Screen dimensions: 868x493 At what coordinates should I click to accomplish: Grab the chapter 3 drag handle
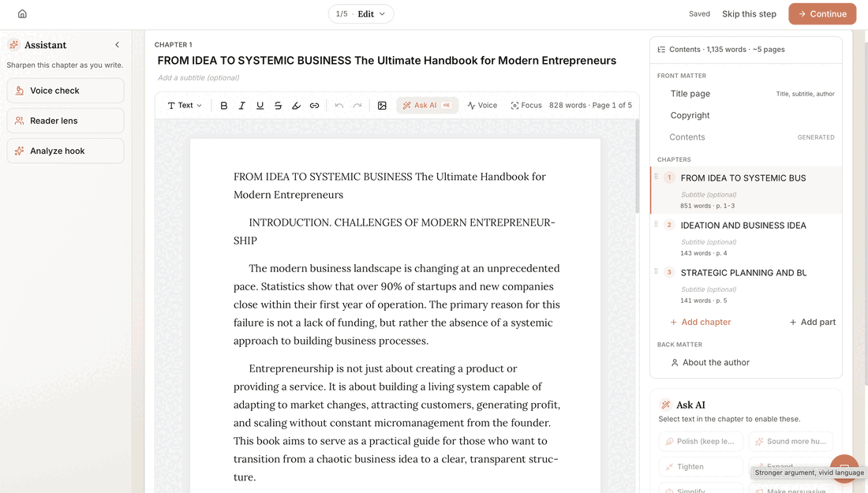[657, 271]
